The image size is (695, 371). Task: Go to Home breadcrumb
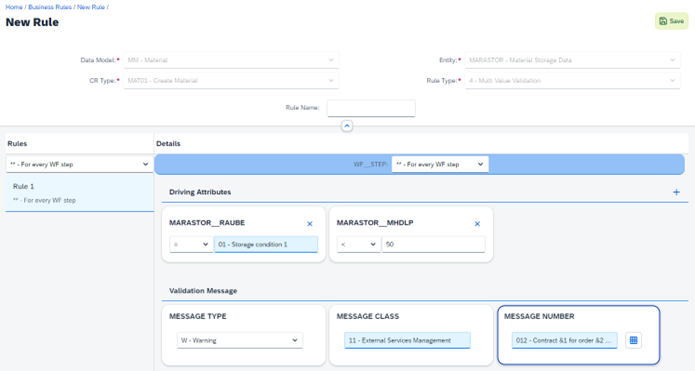[x=14, y=7]
